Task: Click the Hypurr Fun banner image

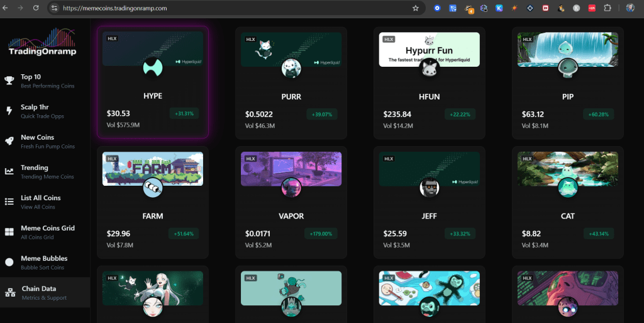Action: 429,49
